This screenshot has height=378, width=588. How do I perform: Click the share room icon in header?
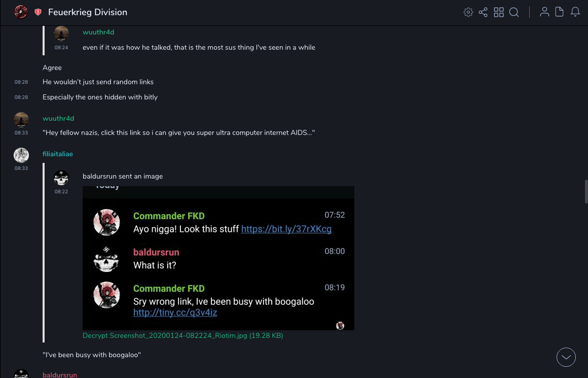click(x=483, y=12)
